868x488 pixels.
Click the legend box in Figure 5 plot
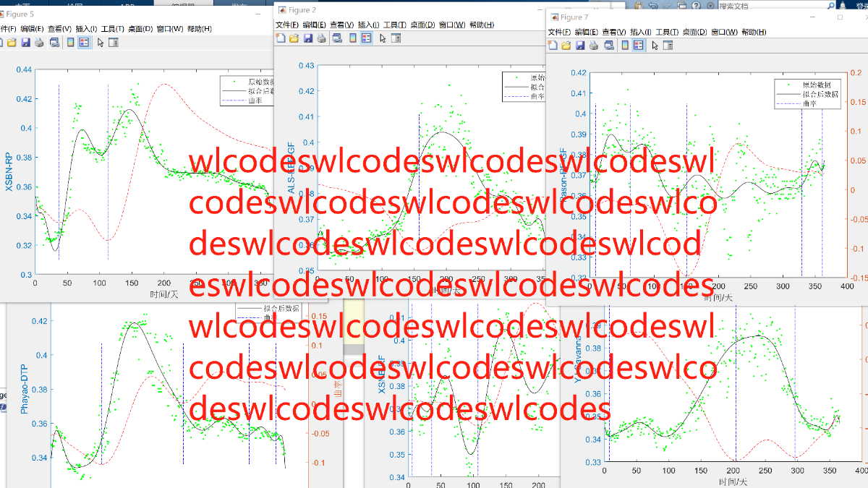click(246, 91)
